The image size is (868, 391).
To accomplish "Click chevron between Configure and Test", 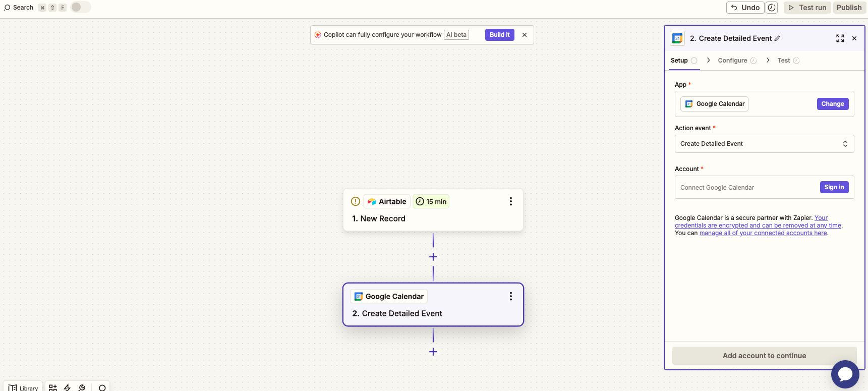I will click(x=768, y=60).
